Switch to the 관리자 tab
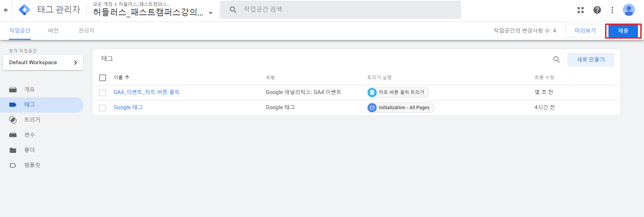This screenshot has width=644, height=217. [x=87, y=31]
